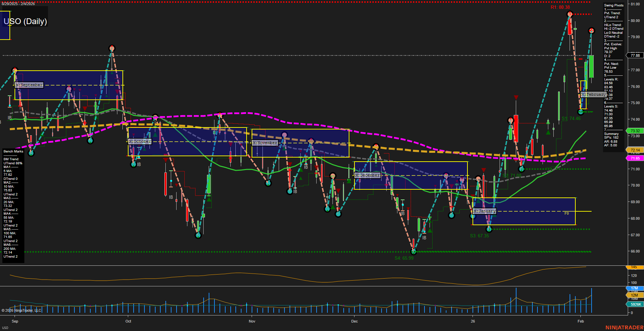Click the pivot low marker beside S1: 74.46

tap(581, 112)
